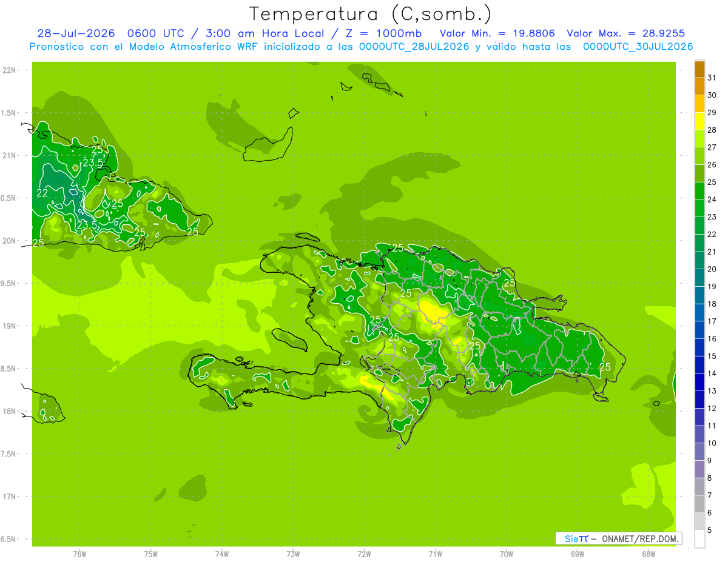Select the 28-Jul-2026 0600 UTC date label
The image size is (728, 562).
pyautogui.click(x=106, y=33)
